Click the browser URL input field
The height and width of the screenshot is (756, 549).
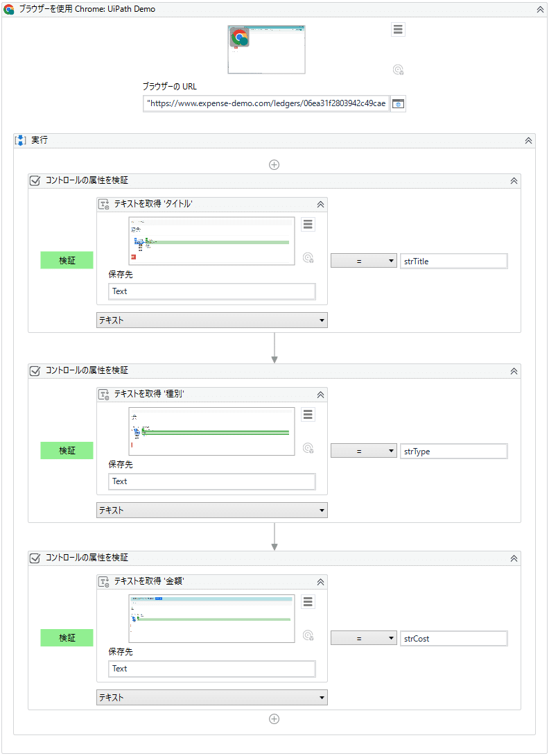point(266,103)
